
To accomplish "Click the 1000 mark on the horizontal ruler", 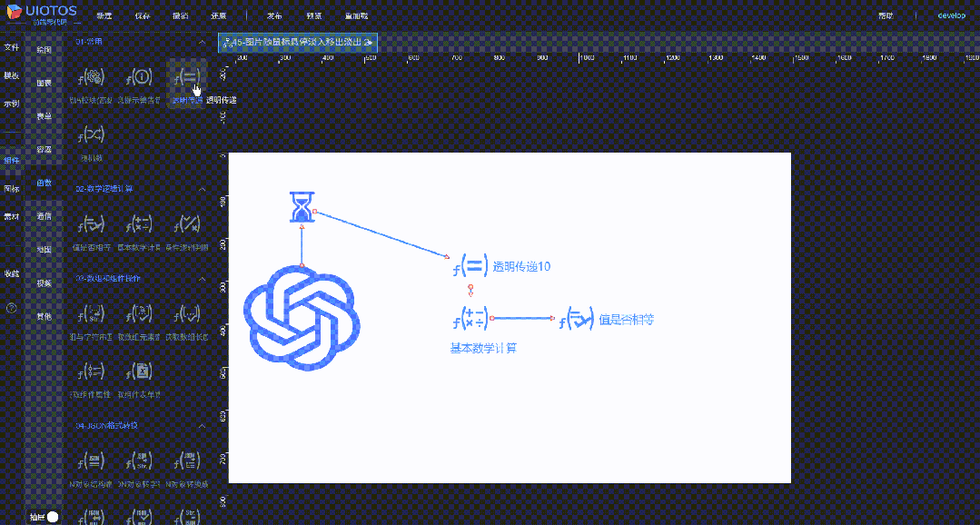I will point(586,57).
